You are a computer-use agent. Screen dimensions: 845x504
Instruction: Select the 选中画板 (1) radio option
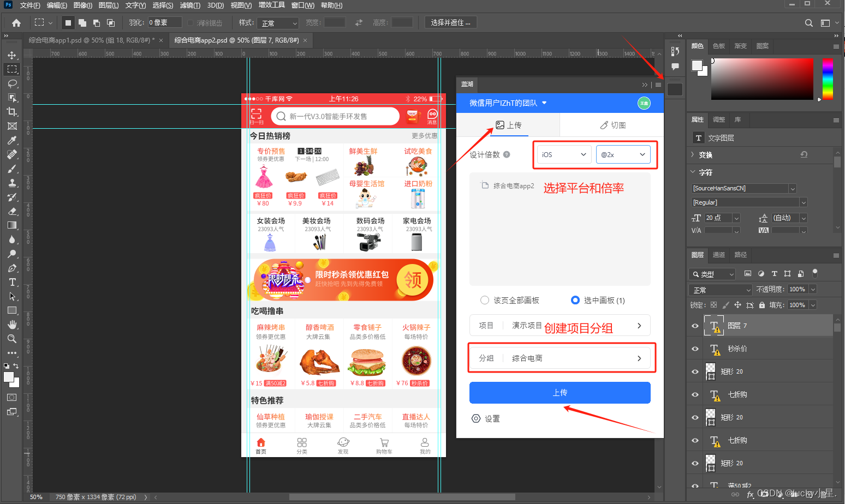pos(575,300)
